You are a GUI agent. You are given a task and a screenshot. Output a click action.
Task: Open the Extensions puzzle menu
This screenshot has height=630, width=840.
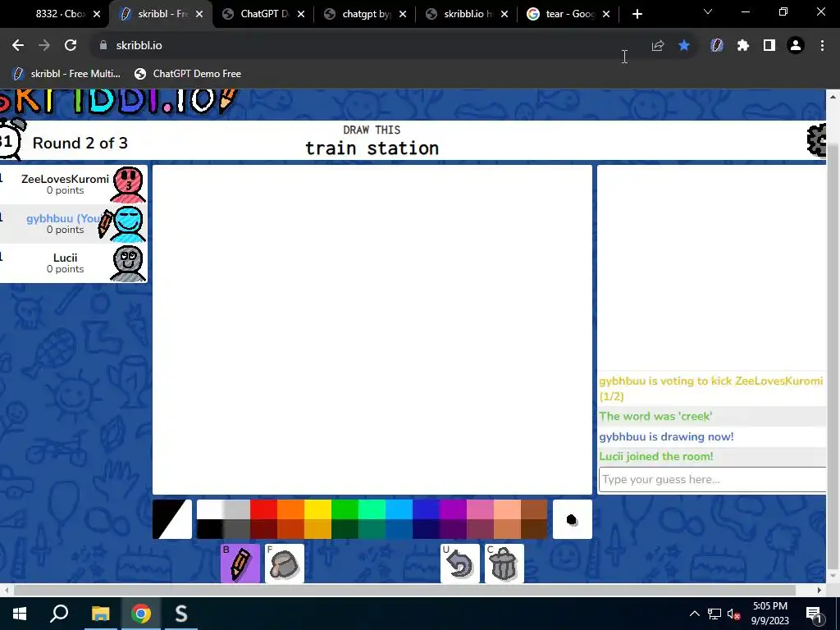[743, 46]
